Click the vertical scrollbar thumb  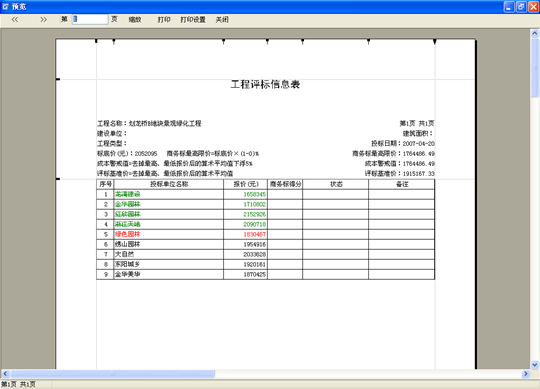pyautogui.click(x=534, y=67)
